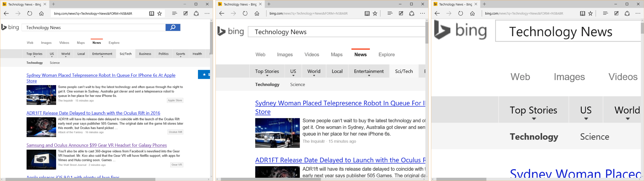Click the Bing logo in the middle window

tap(231, 32)
